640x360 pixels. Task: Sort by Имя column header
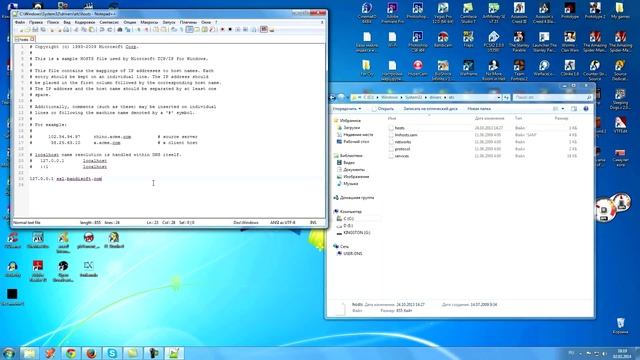tap(392, 118)
